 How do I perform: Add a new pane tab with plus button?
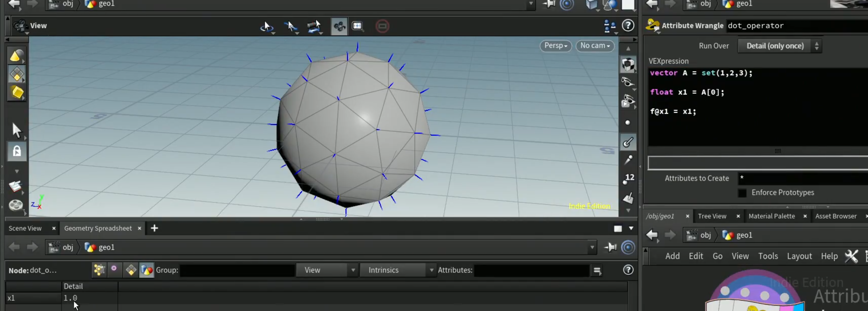(154, 228)
